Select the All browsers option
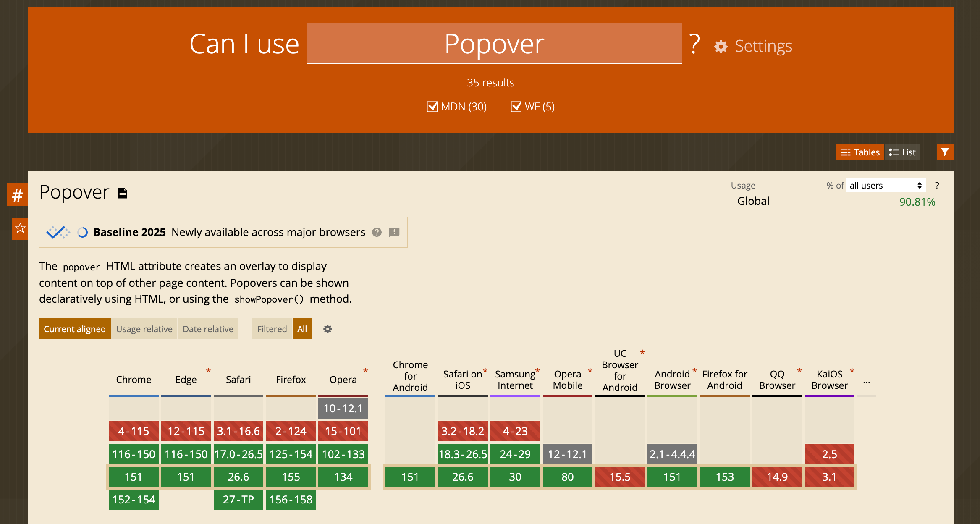The height and width of the screenshot is (524, 980). (302, 329)
